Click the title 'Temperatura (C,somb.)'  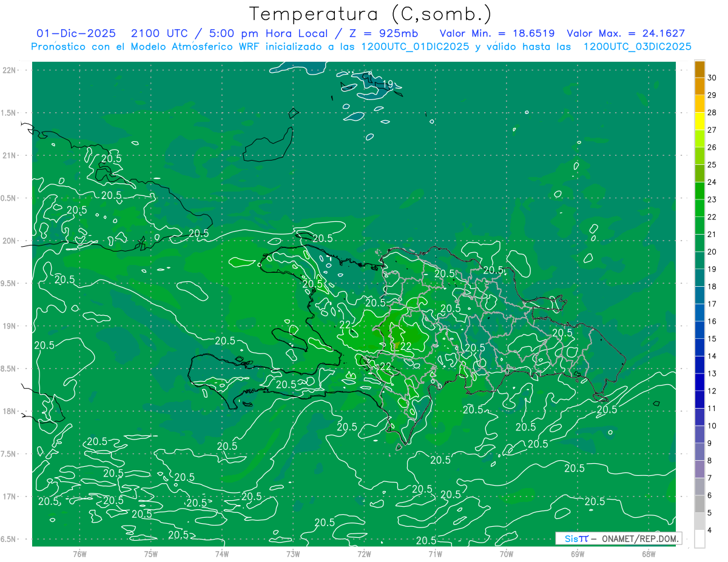(371, 13)
